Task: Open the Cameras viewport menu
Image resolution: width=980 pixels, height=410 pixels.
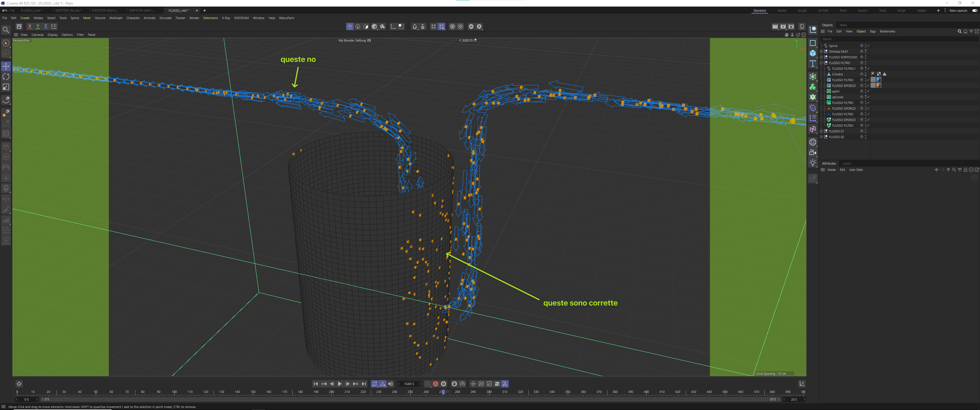Action: point(37,35)
